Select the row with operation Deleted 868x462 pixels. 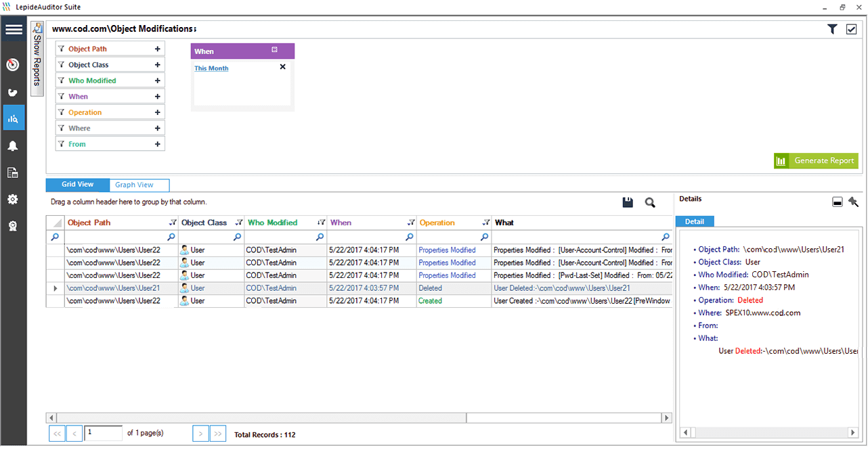(360, 288)
